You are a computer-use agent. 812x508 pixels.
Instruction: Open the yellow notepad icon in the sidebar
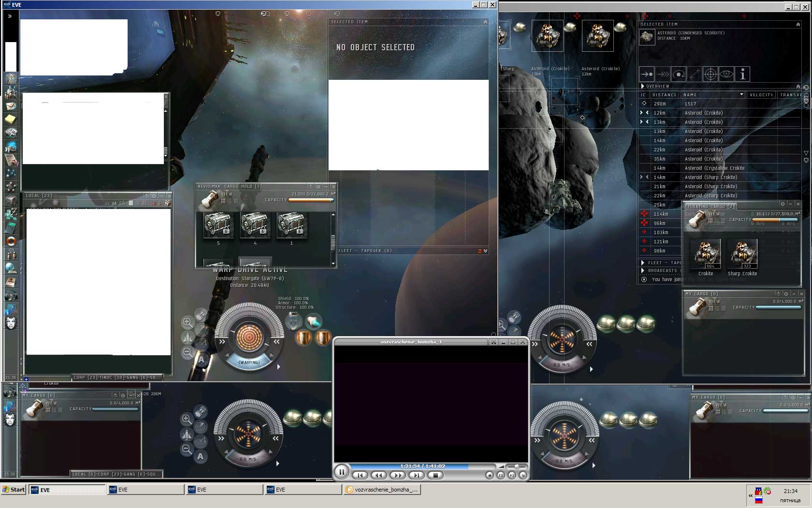(x=11, y=119)
